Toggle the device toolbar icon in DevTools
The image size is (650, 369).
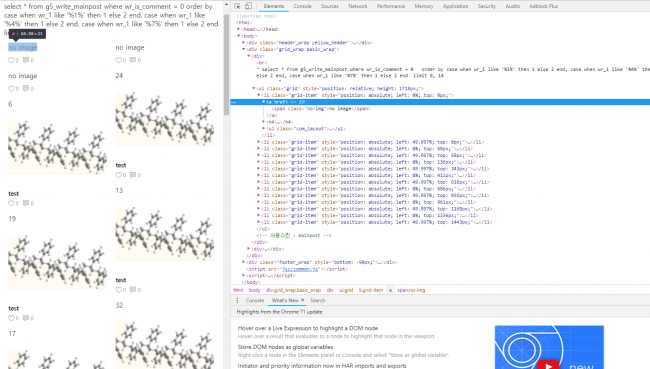coord(248,6)
